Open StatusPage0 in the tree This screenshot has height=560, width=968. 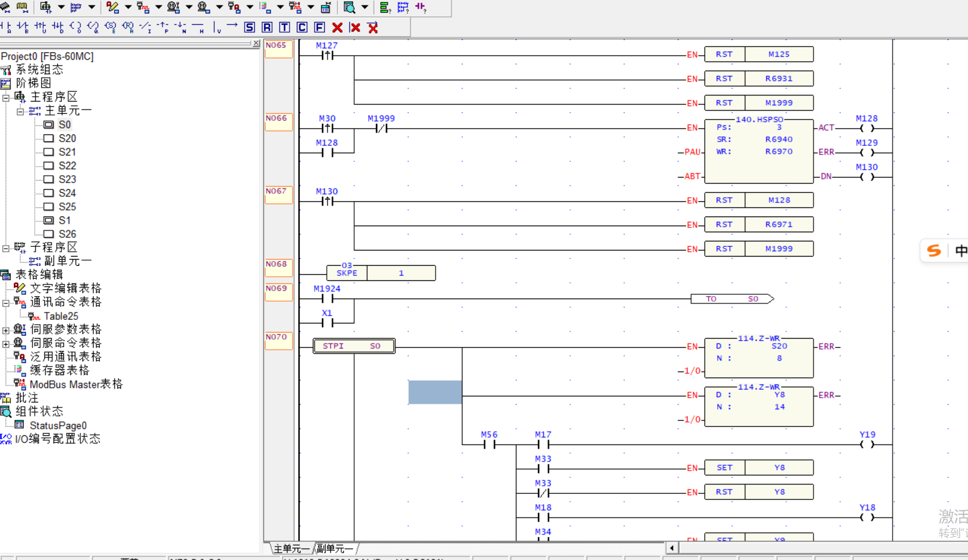(x=58, y=426)
